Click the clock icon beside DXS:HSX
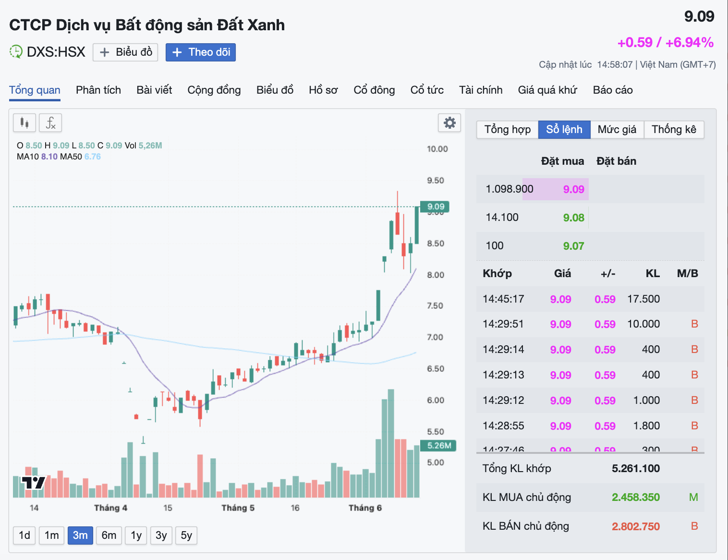The height and width of the screenshot is (560, 728). [x=16, y=52]
